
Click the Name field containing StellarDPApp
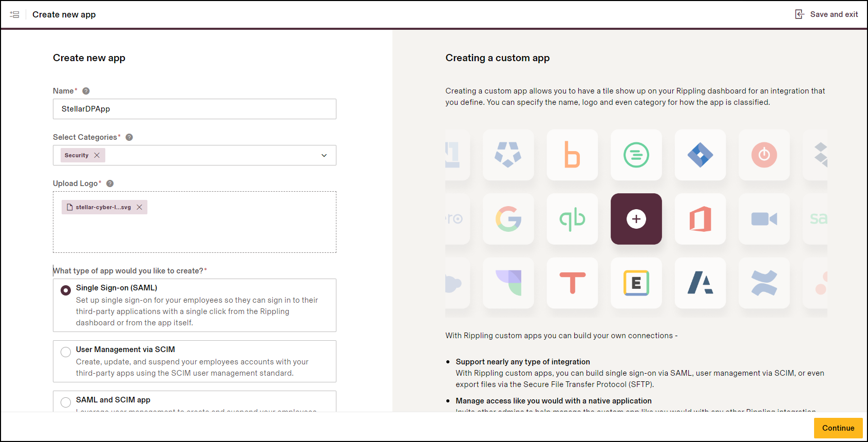pos(194,109)
